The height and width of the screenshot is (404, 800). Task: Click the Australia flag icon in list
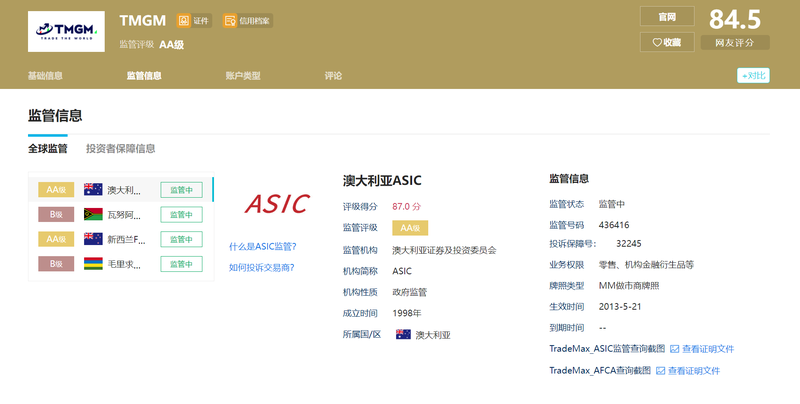pos(93,190)
